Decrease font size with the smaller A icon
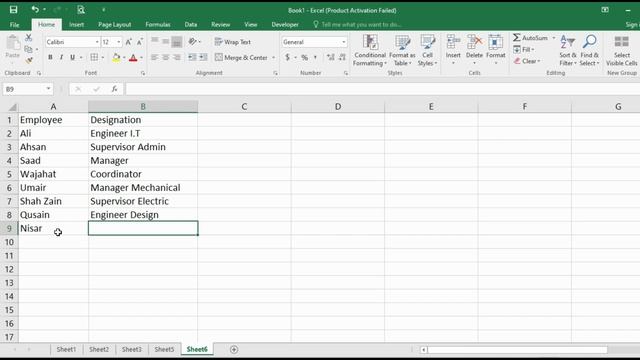This screenshot has width=640, height=360. point(140,42)
